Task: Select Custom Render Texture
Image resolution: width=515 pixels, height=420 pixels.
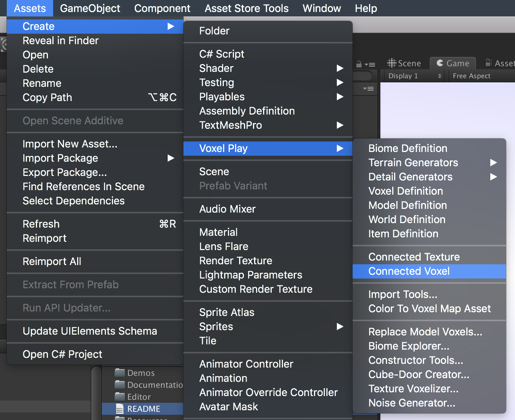Action: coord(268,289)
